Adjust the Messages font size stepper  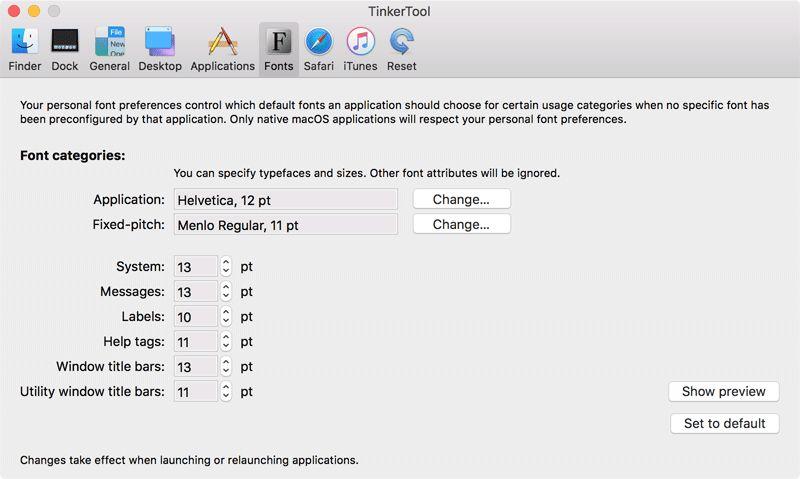[x=226, y=292]
